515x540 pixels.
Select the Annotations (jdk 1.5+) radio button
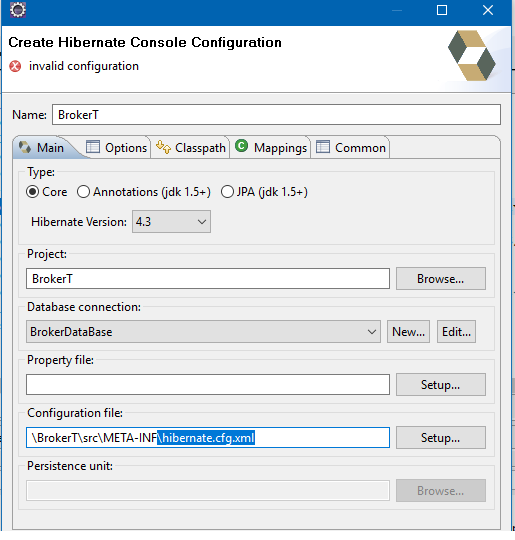tap(83, 192)
